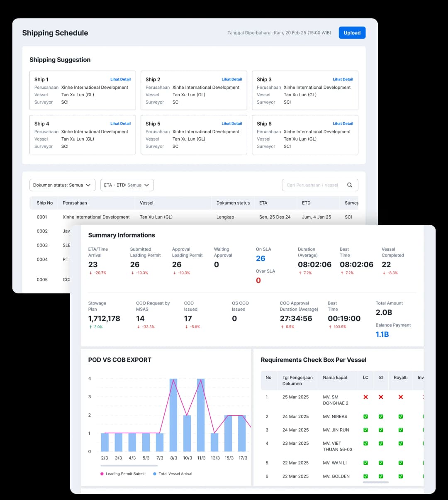The image size is (448, 500).
Task: Click the chart's horizontal scrollbar
Action: [x=134, y=466]
